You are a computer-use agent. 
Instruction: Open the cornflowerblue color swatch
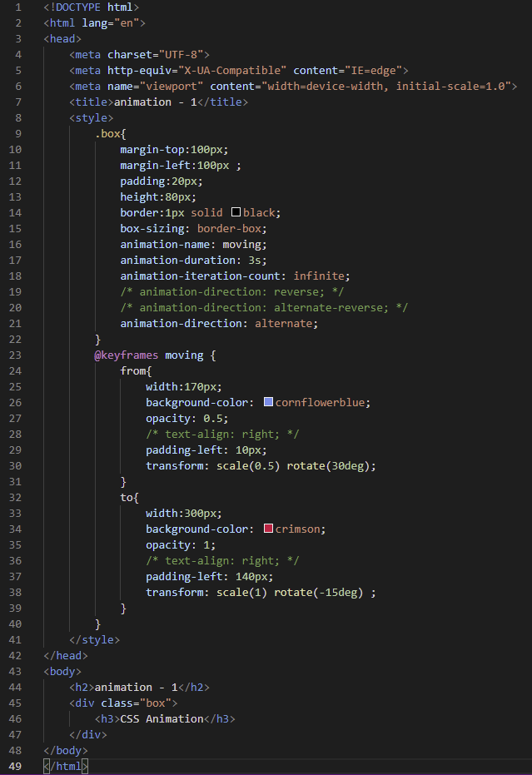pos(268,402)
